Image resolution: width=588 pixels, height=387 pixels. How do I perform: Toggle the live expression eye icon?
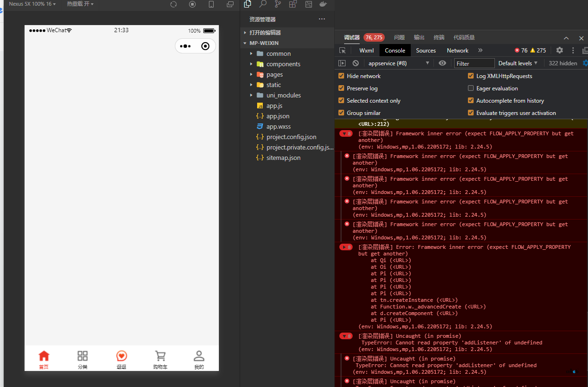(x=442, y=63)
